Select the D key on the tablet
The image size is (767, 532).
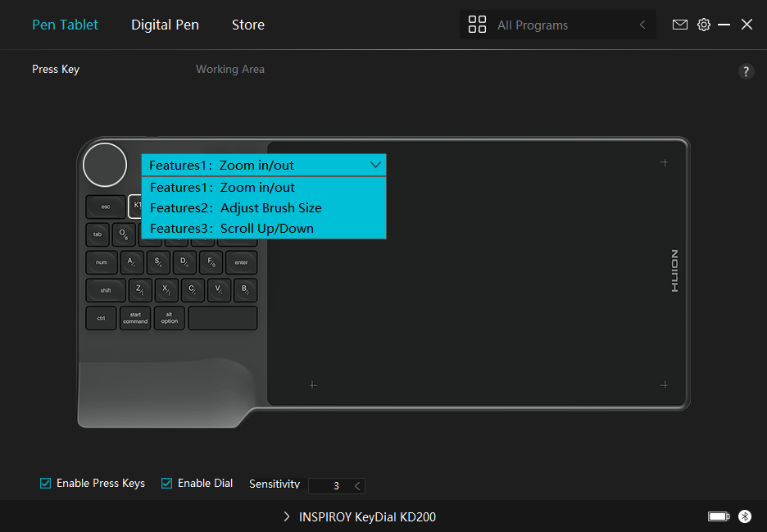pos(185,262)
